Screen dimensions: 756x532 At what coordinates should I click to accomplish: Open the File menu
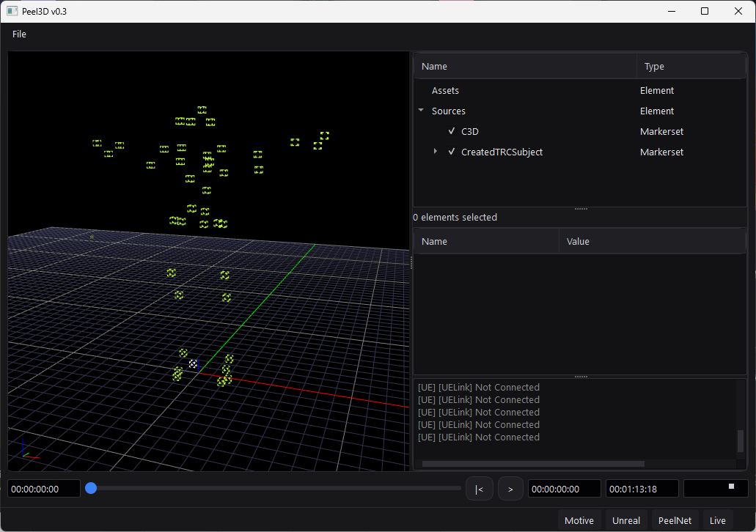19,34
